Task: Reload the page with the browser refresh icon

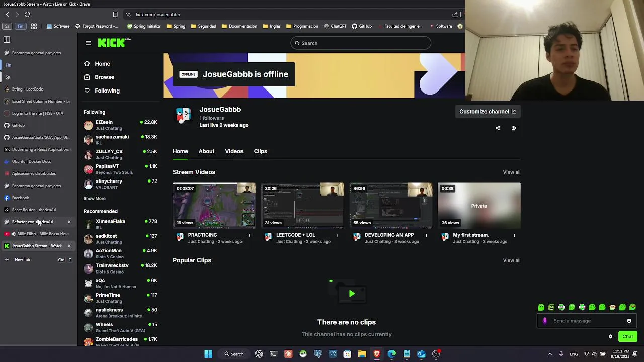Action: (x=27, y=15)
